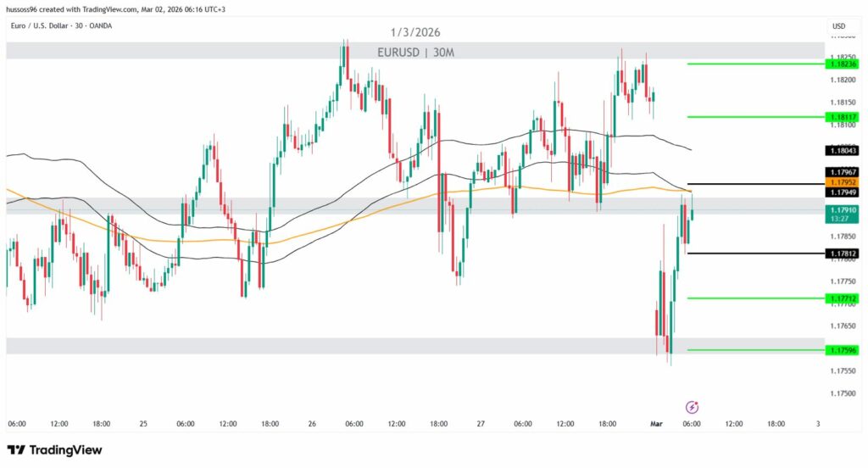Click the 1/3/2026 date annotation
The height and width of the screenshot is (468, 868).
(415, 32)
